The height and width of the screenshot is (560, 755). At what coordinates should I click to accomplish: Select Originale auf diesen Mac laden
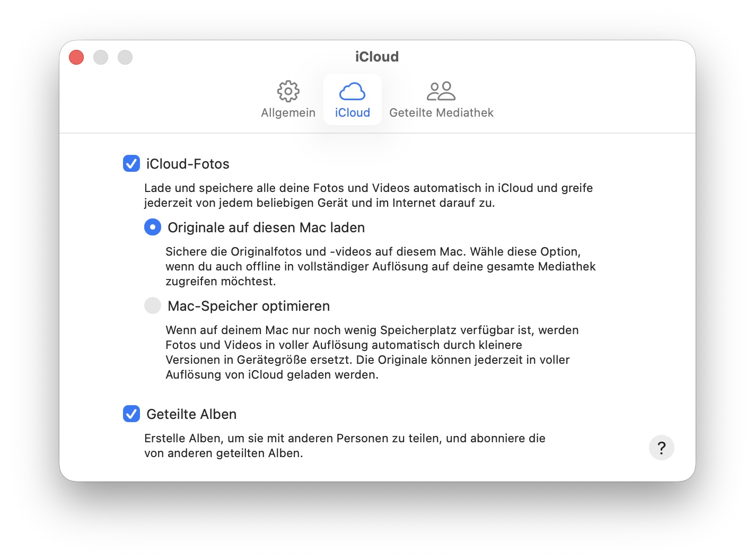pyautogui.click(x=153, y=227)
